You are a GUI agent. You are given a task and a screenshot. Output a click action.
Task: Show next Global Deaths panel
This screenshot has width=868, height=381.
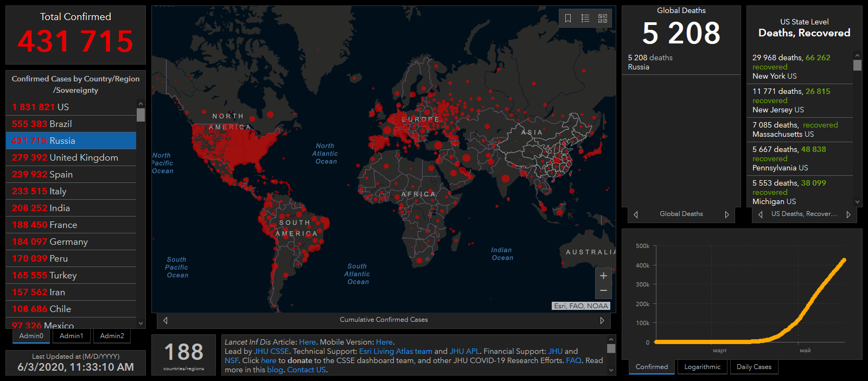(x=727, y=214)
